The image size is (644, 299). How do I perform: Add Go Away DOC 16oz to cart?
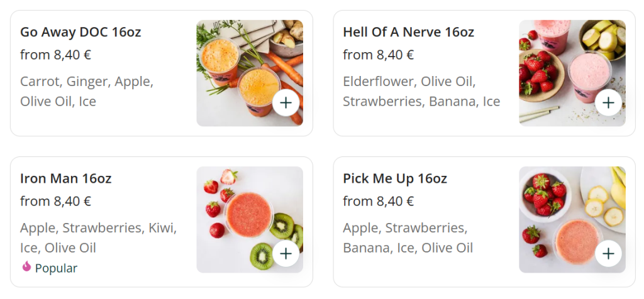tap(286, 102)
